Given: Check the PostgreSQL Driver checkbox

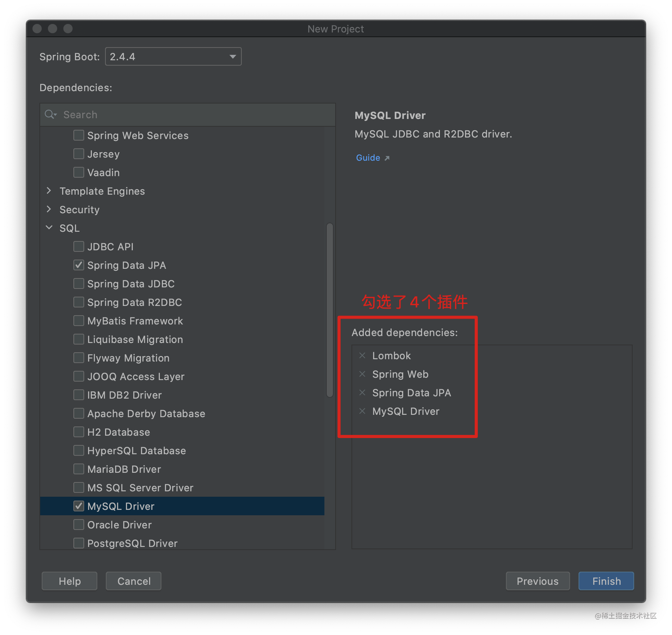Looking at the screenshot, I should click(79, 543).
